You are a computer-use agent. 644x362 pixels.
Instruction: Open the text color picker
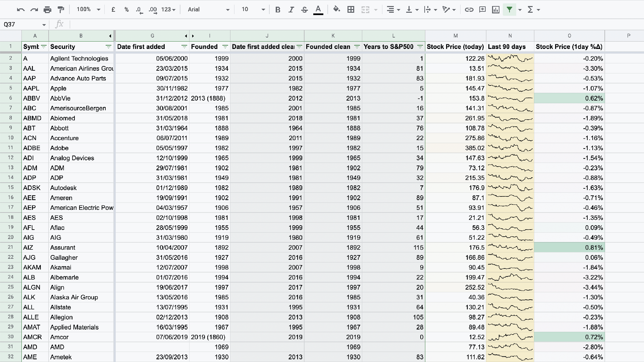click(x=318, y=9)
